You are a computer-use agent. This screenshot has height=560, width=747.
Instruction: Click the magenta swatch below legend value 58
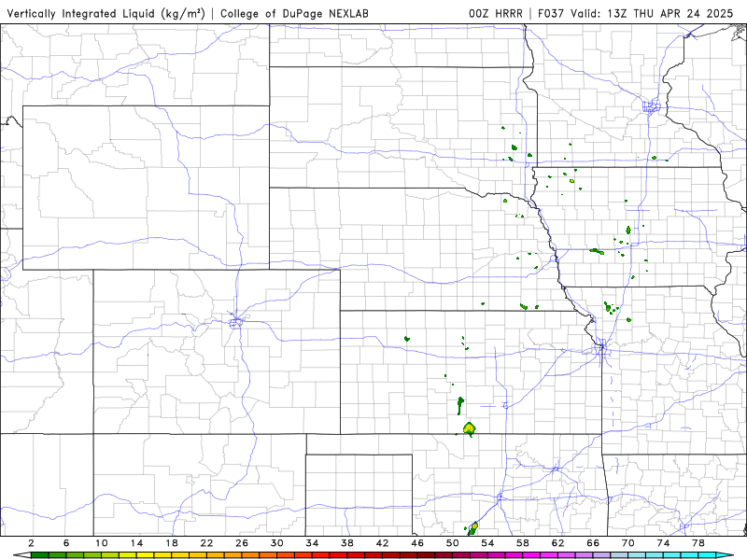(x=531, y=555)
